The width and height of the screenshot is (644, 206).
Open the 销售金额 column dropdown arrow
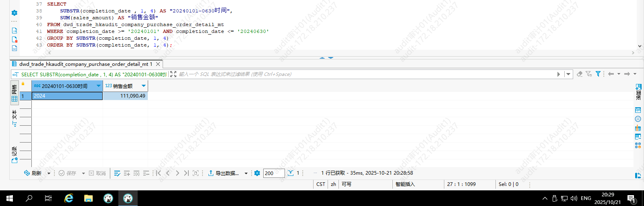click(144, 86)
